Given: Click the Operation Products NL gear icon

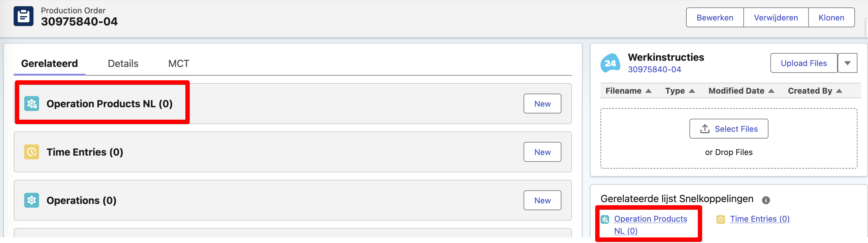Looking at the screenshot, I should [x=32, y=104].
